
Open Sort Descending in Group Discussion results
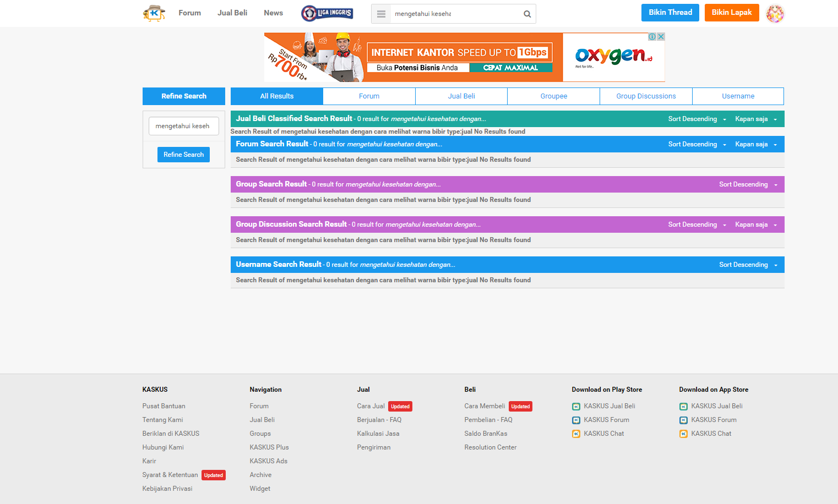tap(697, 224)
